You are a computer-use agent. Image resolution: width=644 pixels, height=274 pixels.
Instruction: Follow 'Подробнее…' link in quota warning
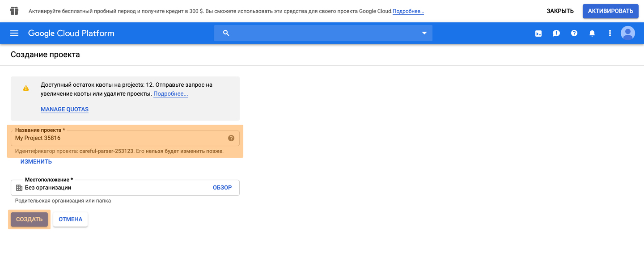[x=170, y=94]
